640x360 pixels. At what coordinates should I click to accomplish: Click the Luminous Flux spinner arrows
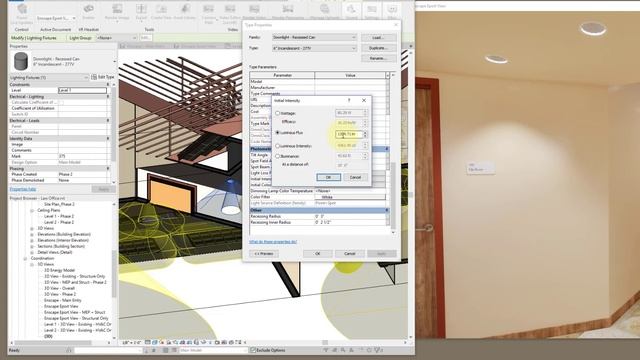pyautogui.click(x=365, y=134)
